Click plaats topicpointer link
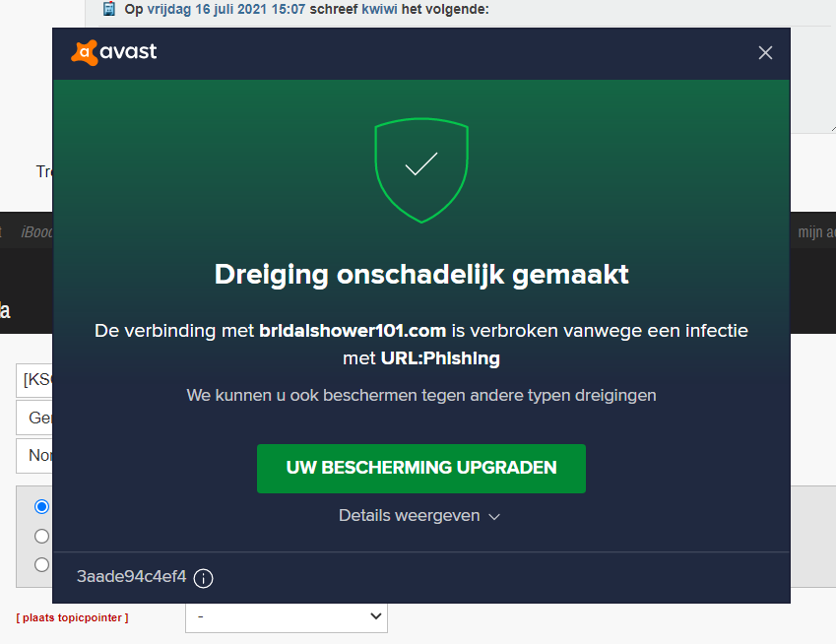Screen dimensions: 836x644 click(x=72, y=617)
